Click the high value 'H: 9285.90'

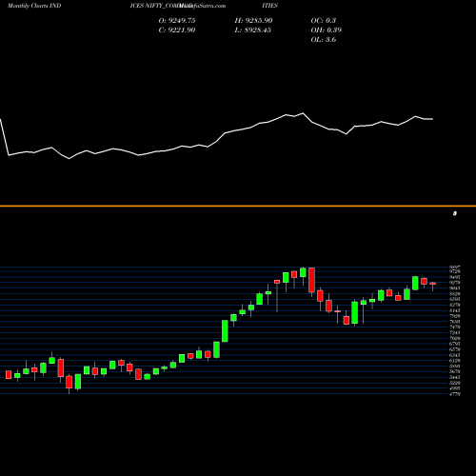point(253,21)
